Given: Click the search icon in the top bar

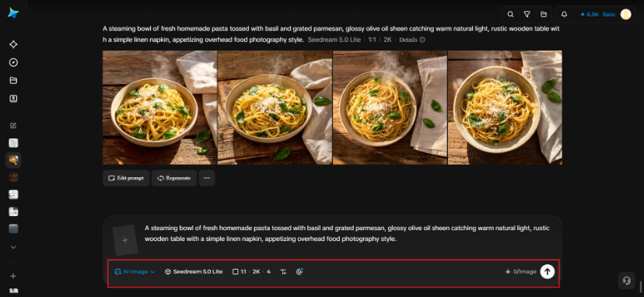Looking at the screenshot, I should pyautogui.click(x=510, y=14).
